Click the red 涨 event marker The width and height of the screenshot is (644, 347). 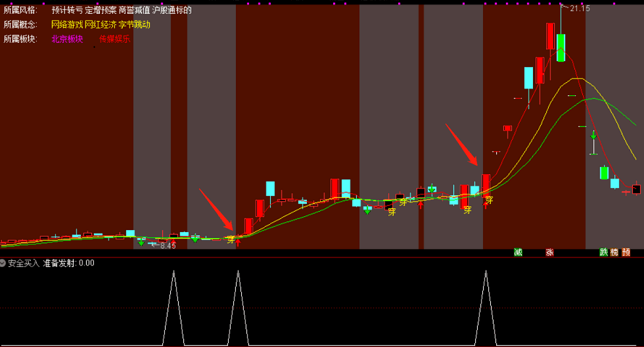point(549,252)
